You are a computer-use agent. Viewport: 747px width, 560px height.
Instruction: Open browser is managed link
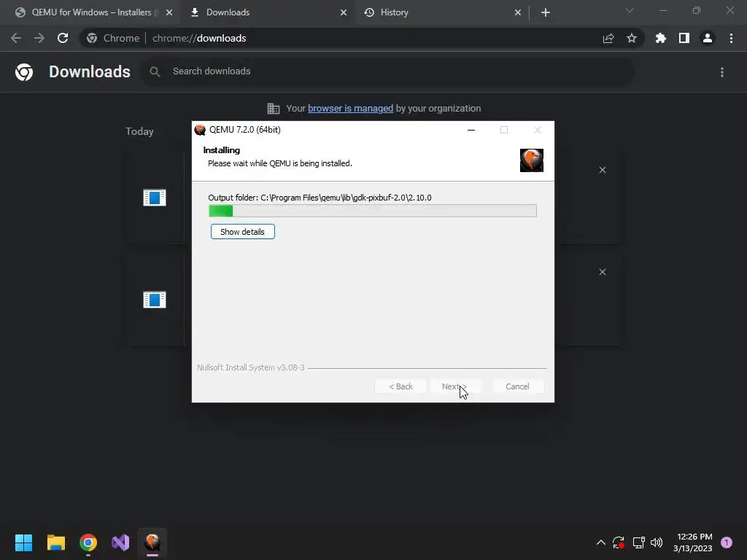click(350, 109)
